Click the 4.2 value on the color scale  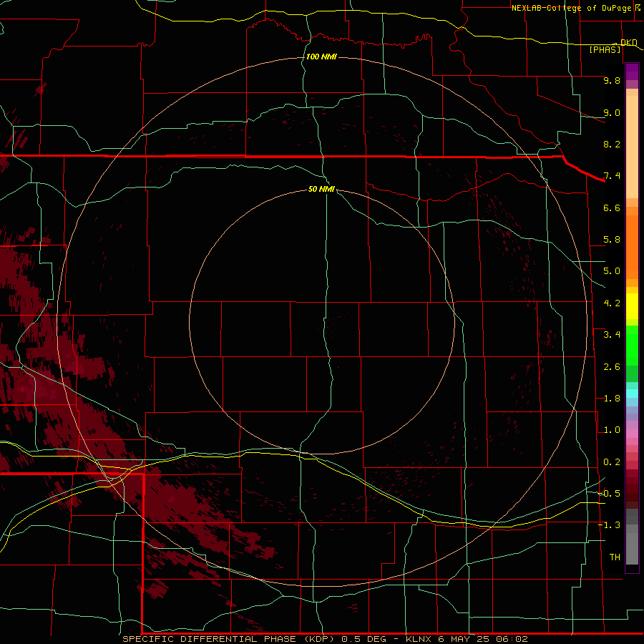pos(612,303)
